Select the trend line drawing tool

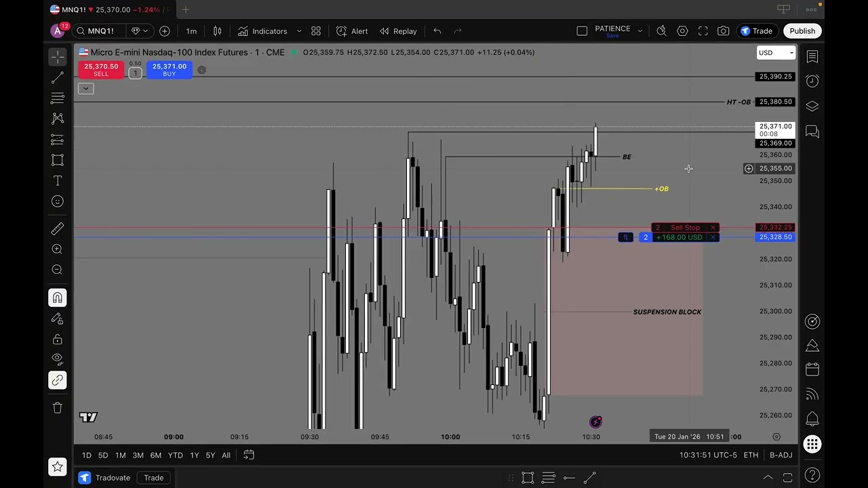pyautogui.click(x=58, y=78)
